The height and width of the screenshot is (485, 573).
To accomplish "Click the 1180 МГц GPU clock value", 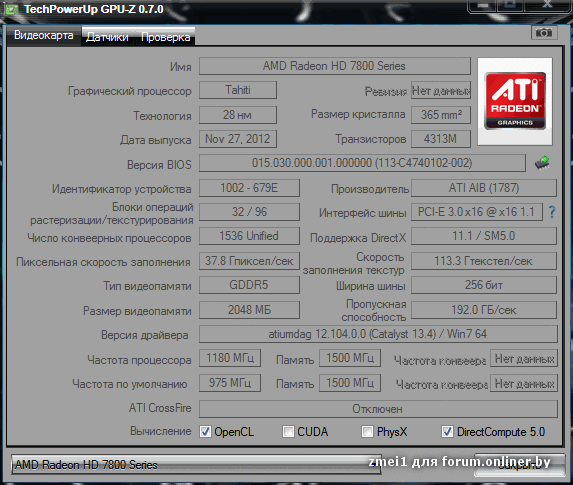I will pyautogui.click(x=230, y=358).
